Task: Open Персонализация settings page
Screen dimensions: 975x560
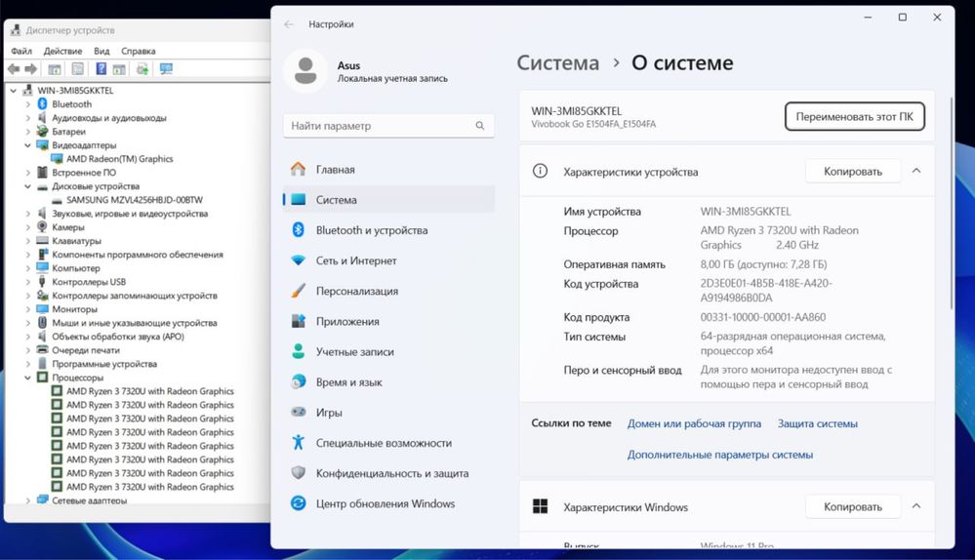Action: click(x=388, y=291)
